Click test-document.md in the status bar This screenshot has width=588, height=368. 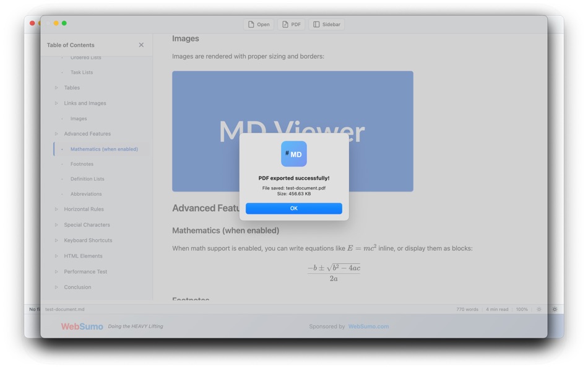[x=64, y=309]
